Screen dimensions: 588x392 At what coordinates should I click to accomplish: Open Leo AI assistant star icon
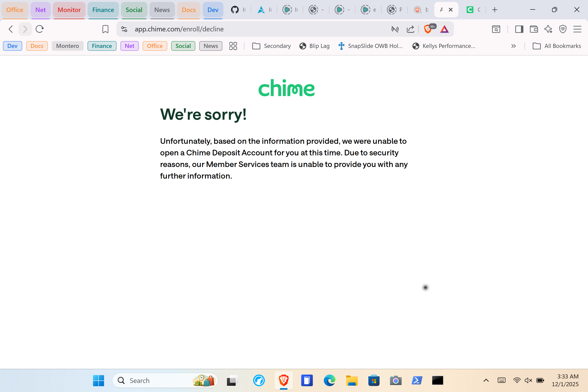(548, 29)
